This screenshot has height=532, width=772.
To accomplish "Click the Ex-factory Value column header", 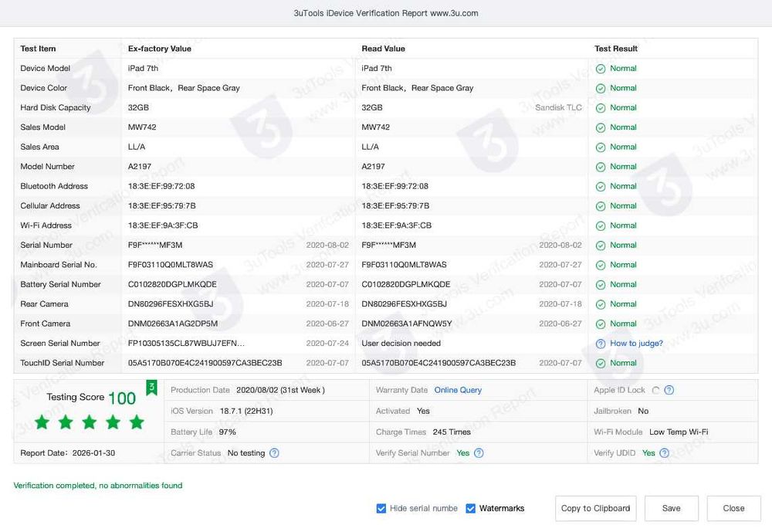I will pyautogui.click(x=160, y=49).
